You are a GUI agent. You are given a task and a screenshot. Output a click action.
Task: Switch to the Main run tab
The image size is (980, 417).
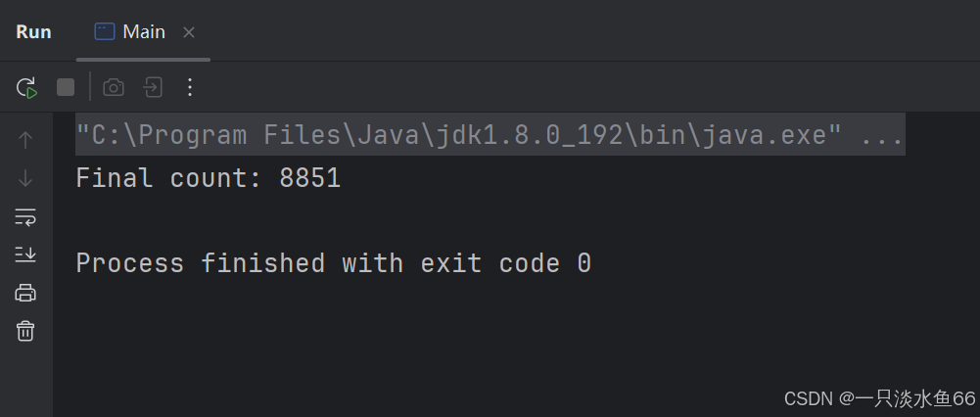[x=143, y=32]
